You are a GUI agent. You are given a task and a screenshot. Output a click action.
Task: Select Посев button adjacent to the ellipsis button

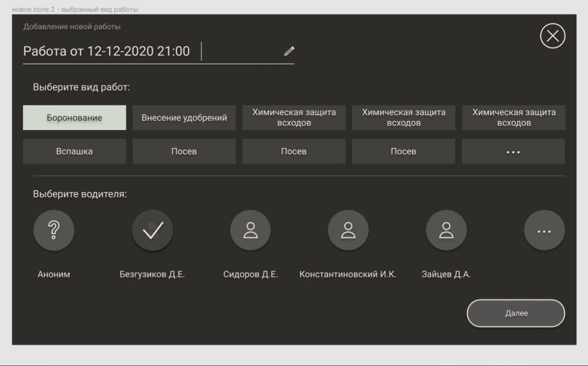click(x=404, y=152)
